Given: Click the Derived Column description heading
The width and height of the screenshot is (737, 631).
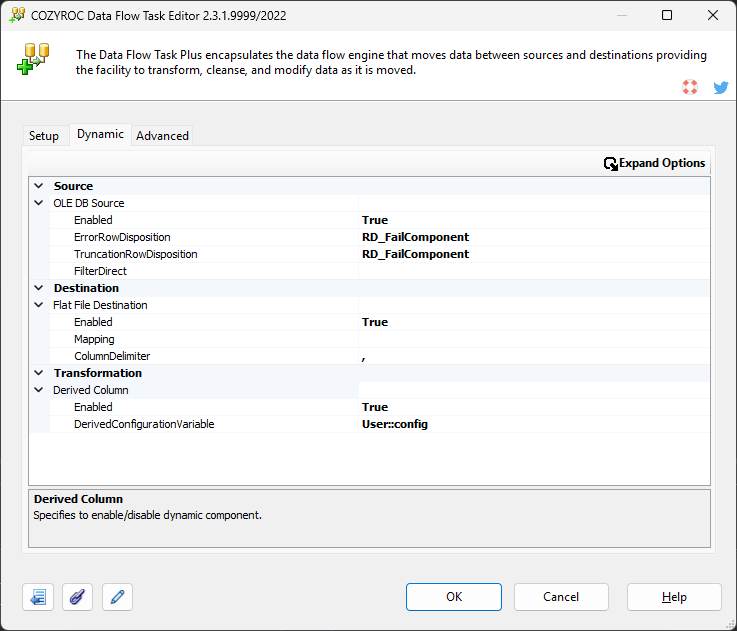Looking at the screenshot, I should [78, 499].
